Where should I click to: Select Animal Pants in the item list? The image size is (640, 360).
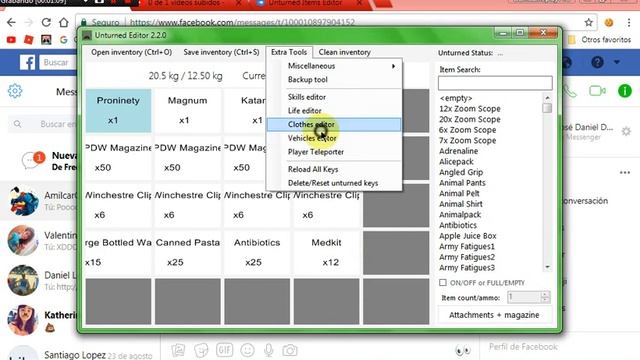click(462, 183)
